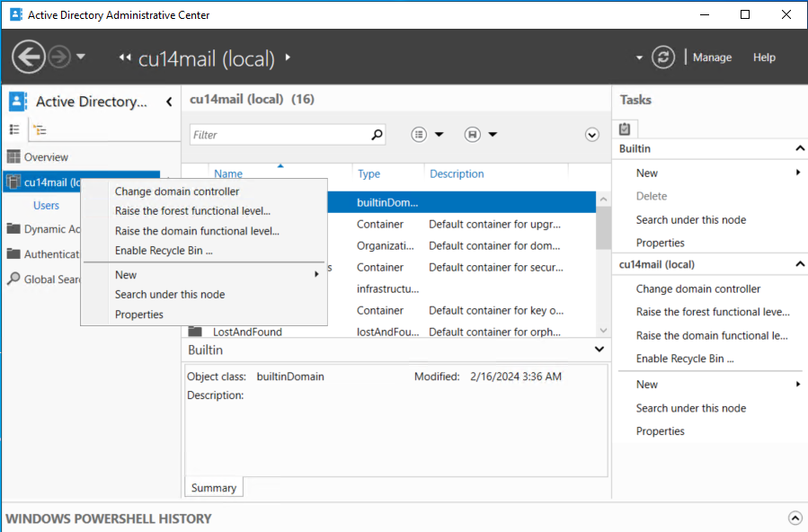Switch navigation pane to list view
The height and width of the screenshot is (532, 808).
coord(14,129)
